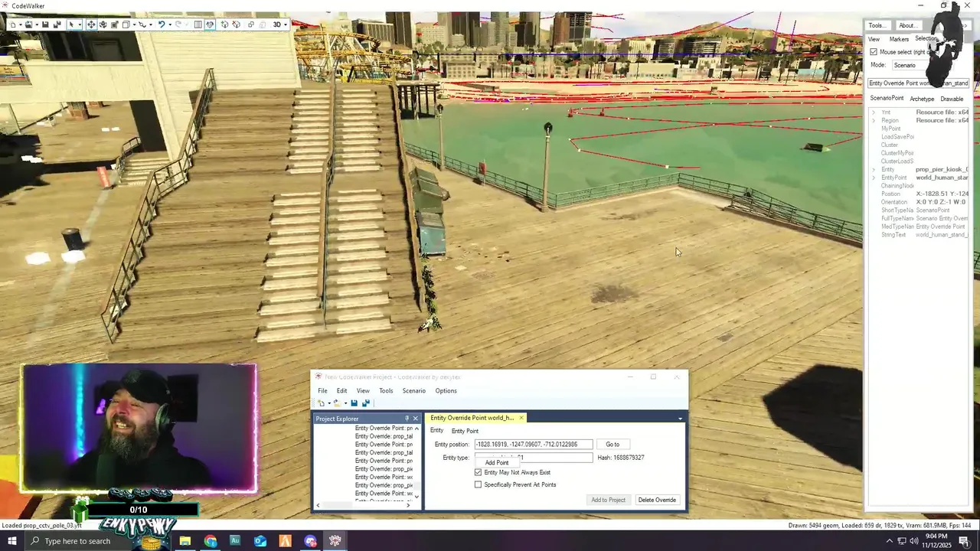Click the curved path tool icon
The width and height of the screenshot is (980, 551).
click(x=142, y=24)
